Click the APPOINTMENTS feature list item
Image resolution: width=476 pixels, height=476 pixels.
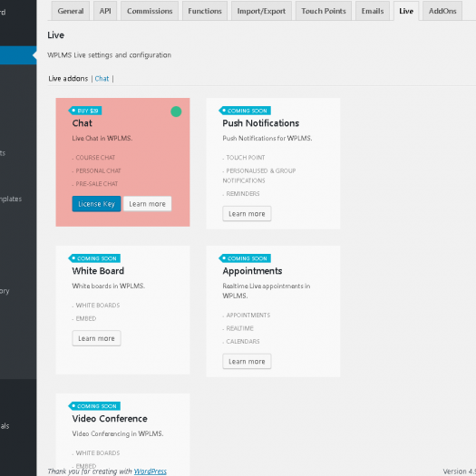(x=248, y=316)
